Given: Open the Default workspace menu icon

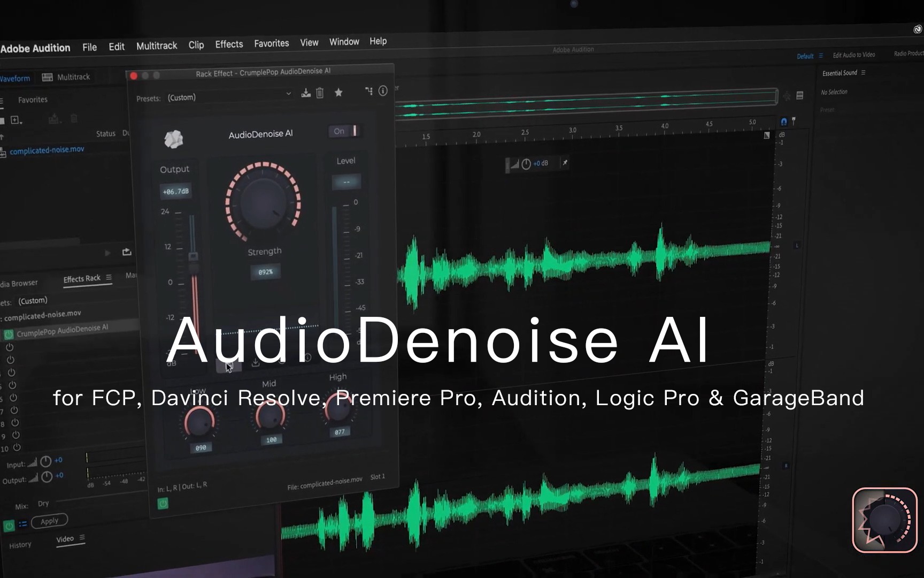Looking at the screenshot, I should coord(821,56).
